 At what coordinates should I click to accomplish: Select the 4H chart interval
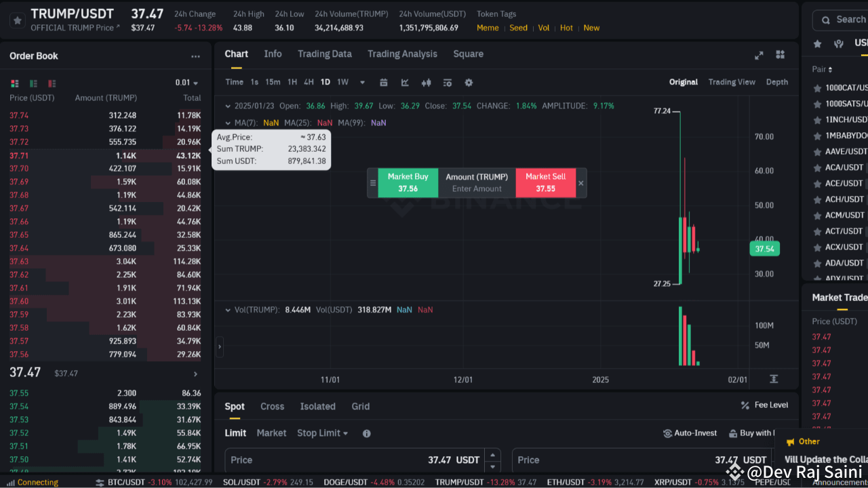click(x=309, y=82)
